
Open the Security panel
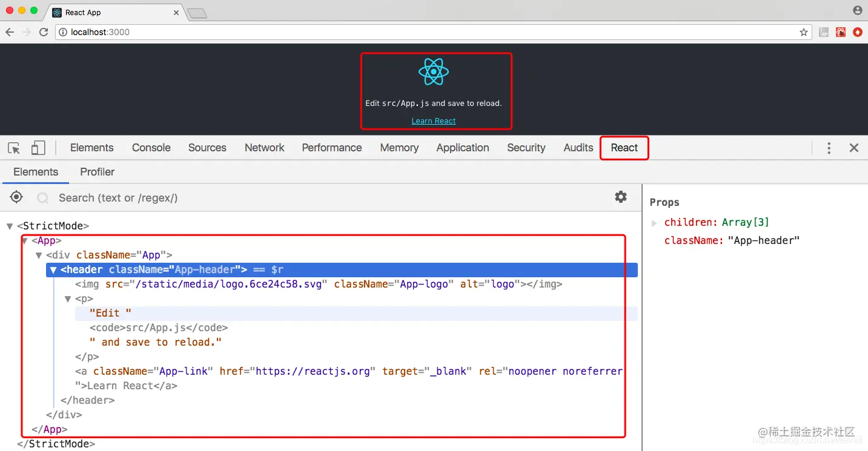coord(526,148)
